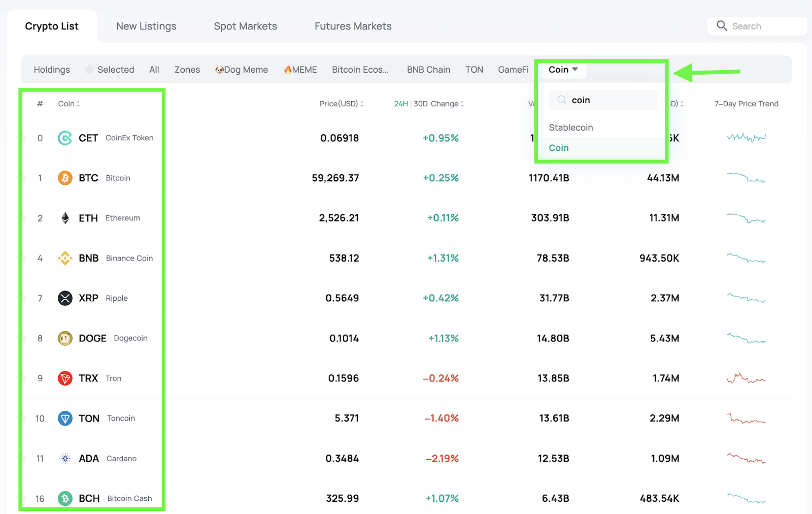Screen dimensions: 812x514
Task: Click the BNB volume 943.50K
Action: [659, 258]
